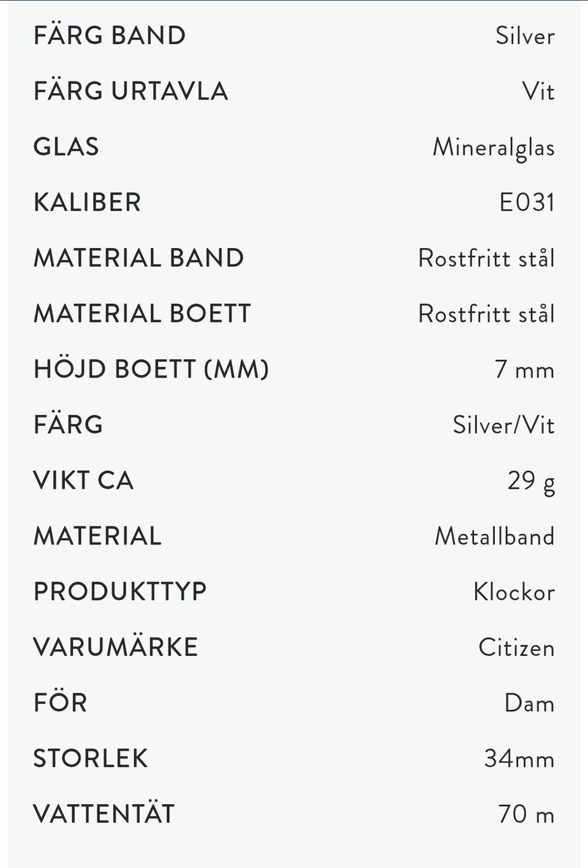Click the Silver/Vit color value
The width and height of the screenshot is (588, 868).
click(503, 425)
